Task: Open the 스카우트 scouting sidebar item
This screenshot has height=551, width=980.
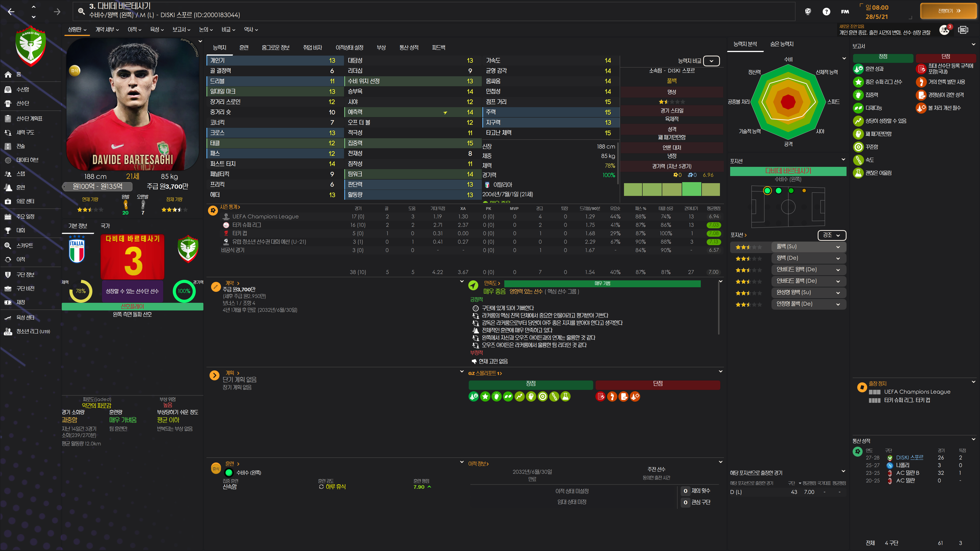Action: click(x=24, y=246)
